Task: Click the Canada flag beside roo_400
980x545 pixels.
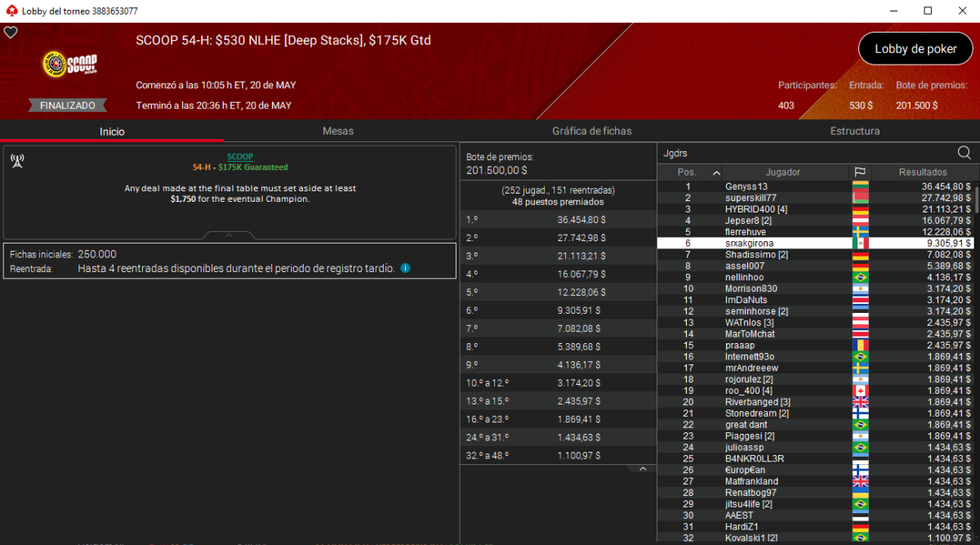Action: pos(860,391)
